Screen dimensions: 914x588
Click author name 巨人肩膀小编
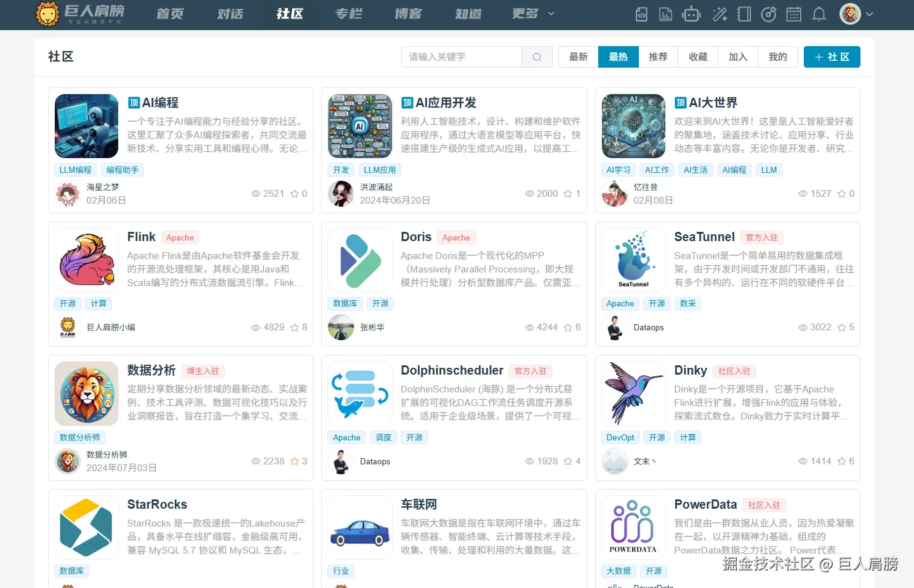tap(111, 327)
